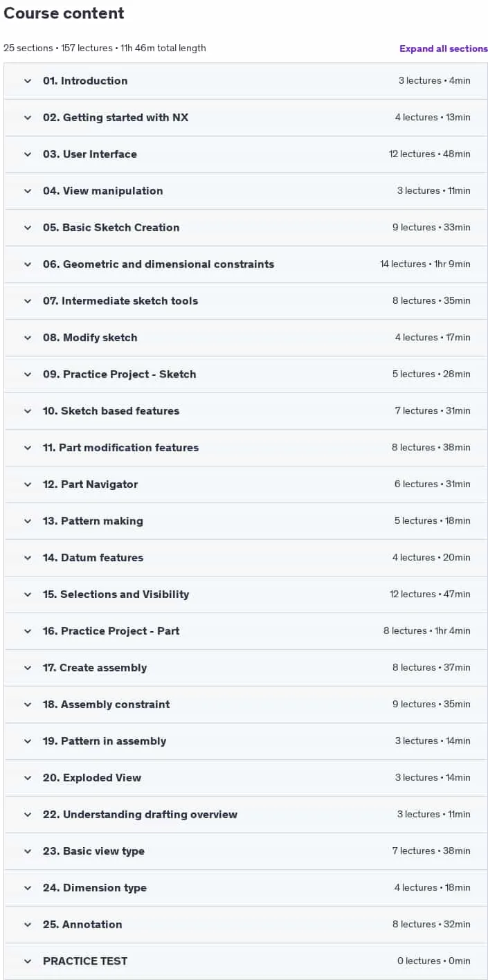The height and width of the screenshot is (980, 488).
Task: Click 7 lectures • 38min on Basic view type
Action: (x=431, y=851)
